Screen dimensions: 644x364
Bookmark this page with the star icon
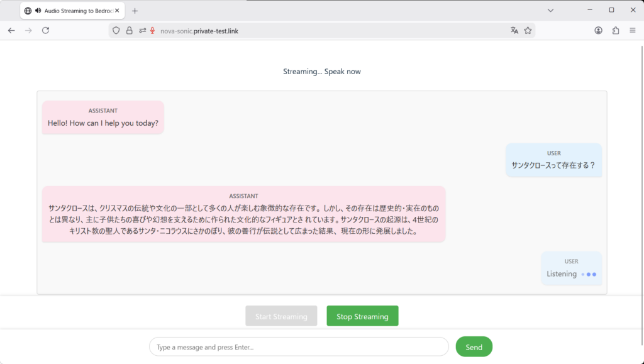[528, 30]
